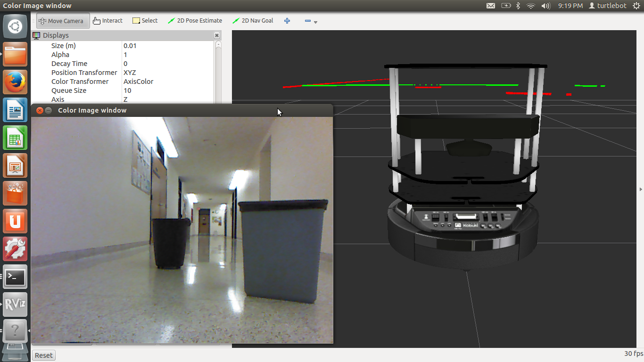Edit the Size (m) value 0.01

pos(167,46)
